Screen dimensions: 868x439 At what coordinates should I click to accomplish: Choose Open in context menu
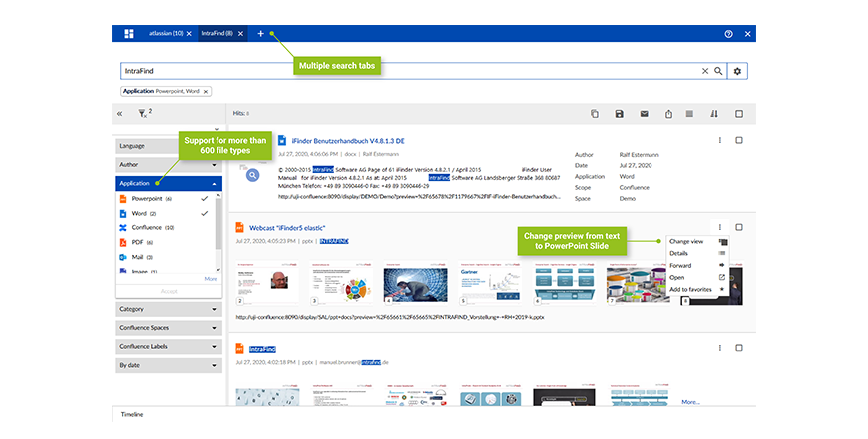tap(697, 278)
